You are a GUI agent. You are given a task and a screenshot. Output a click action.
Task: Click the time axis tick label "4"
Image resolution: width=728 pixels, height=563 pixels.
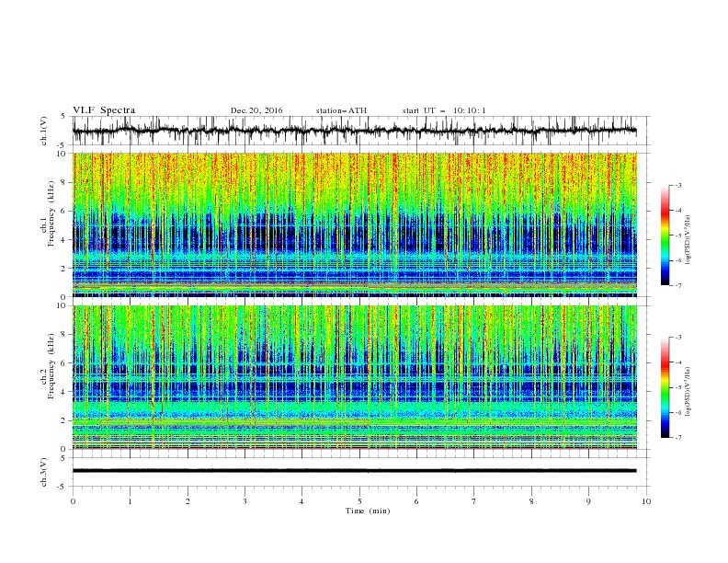coord(302,501)
